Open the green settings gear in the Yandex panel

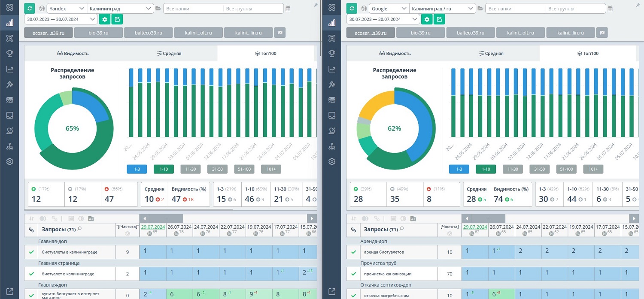point(105,19)
